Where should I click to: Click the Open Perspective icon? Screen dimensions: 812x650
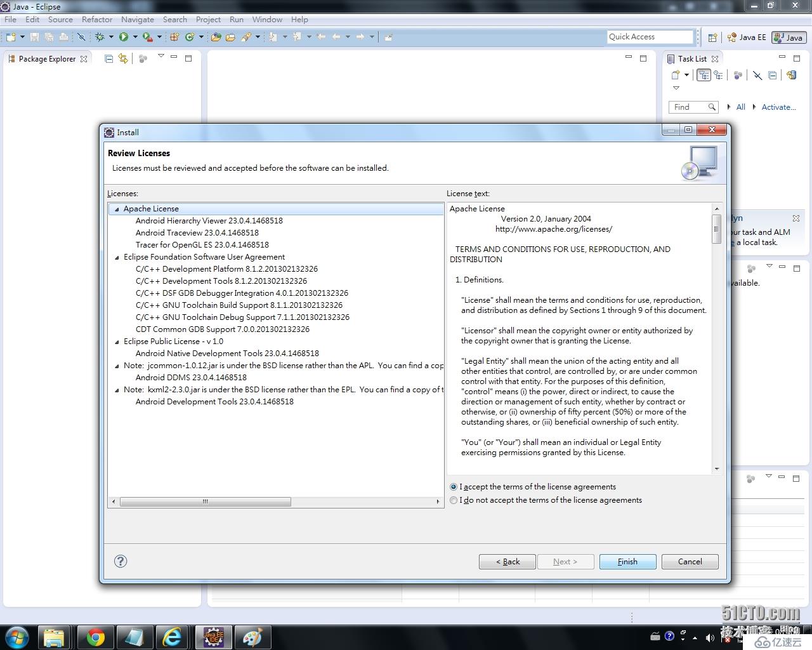712,37
